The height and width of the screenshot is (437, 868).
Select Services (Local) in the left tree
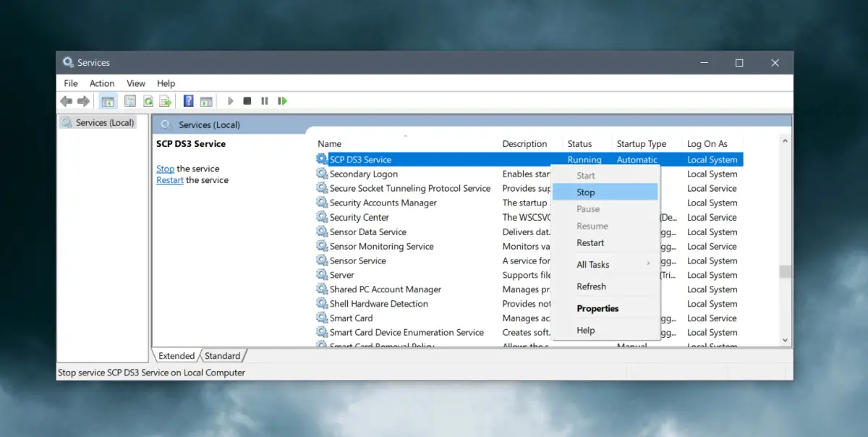(x=105, y=123)
